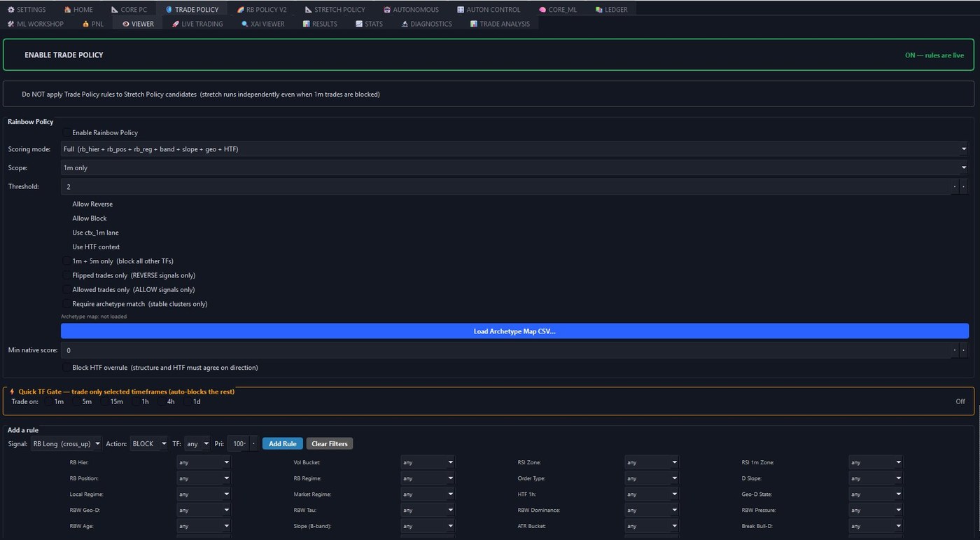The width and height of the screenshot is (980, 540).
Task: Select the Viewer sub-tab
Action: click(138, 24)
